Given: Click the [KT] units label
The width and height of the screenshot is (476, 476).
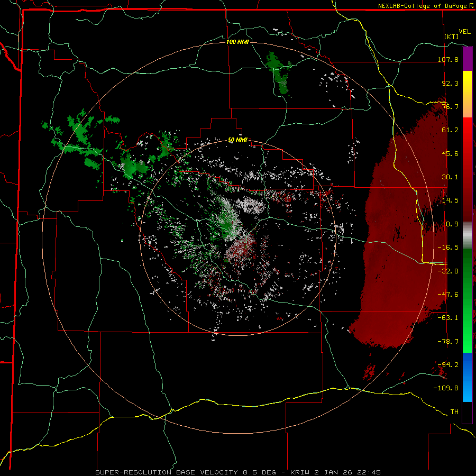Looking at the screenshot, I should (452, 36).
